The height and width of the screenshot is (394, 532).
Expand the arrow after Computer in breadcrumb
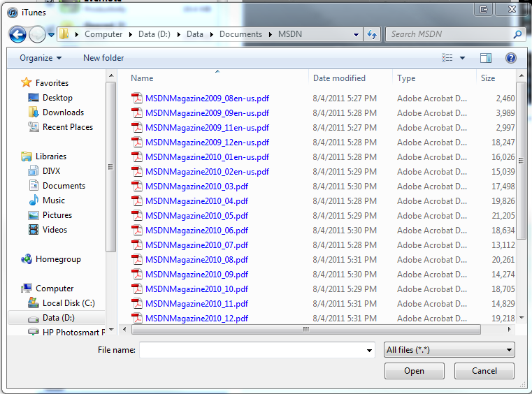[x=130, y=35]
